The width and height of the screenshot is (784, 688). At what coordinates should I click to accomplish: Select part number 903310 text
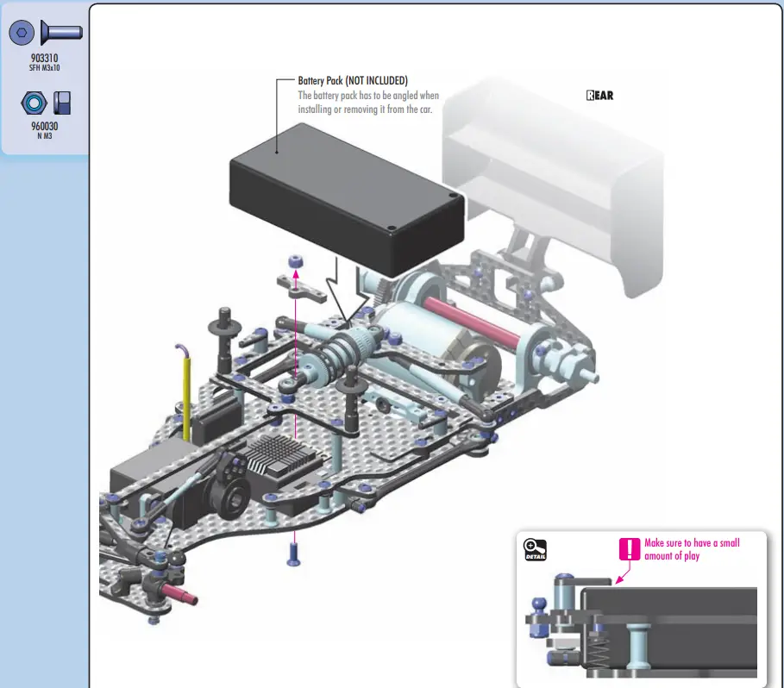(43, 58)
